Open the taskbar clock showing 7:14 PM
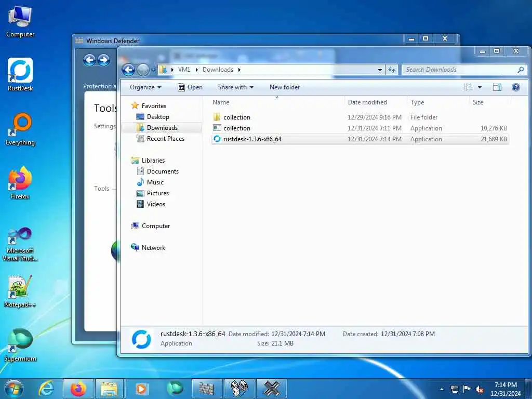 coord(506,389)
